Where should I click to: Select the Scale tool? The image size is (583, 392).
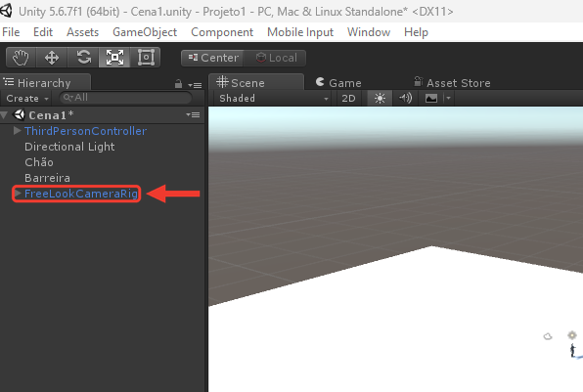[x=114, y=58]
